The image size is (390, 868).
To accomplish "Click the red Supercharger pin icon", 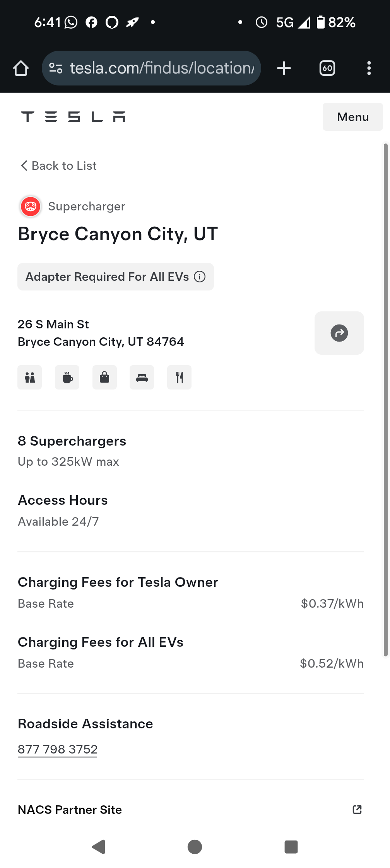I will 31,207.
